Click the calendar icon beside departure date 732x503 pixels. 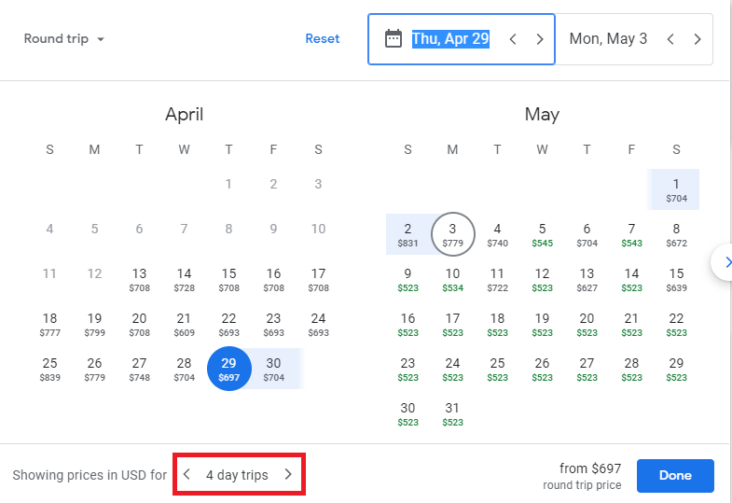pos(393,39)
